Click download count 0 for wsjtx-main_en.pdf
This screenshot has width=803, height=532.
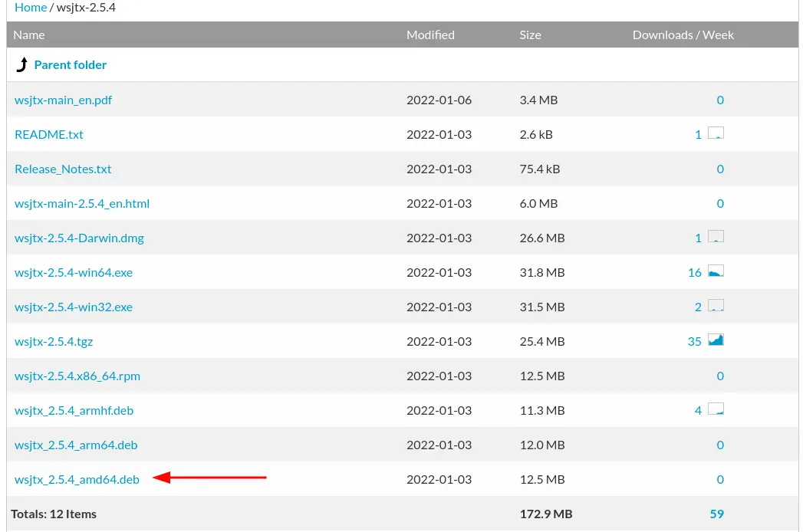[x=720, y=100]
